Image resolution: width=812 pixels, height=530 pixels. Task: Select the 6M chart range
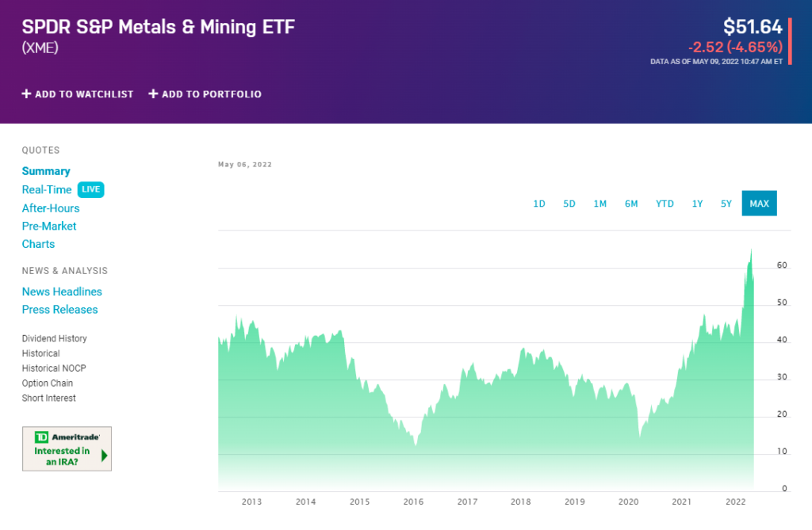pos(631,203)
